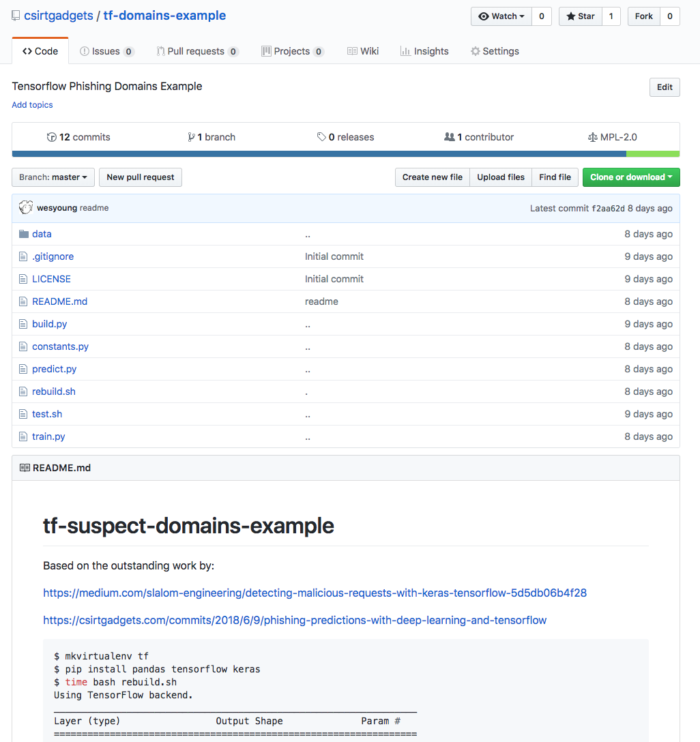Switch to the Pull requests tab
This screenshot has width=700, height=742.
pyautogui.click(x=198, y=51)
